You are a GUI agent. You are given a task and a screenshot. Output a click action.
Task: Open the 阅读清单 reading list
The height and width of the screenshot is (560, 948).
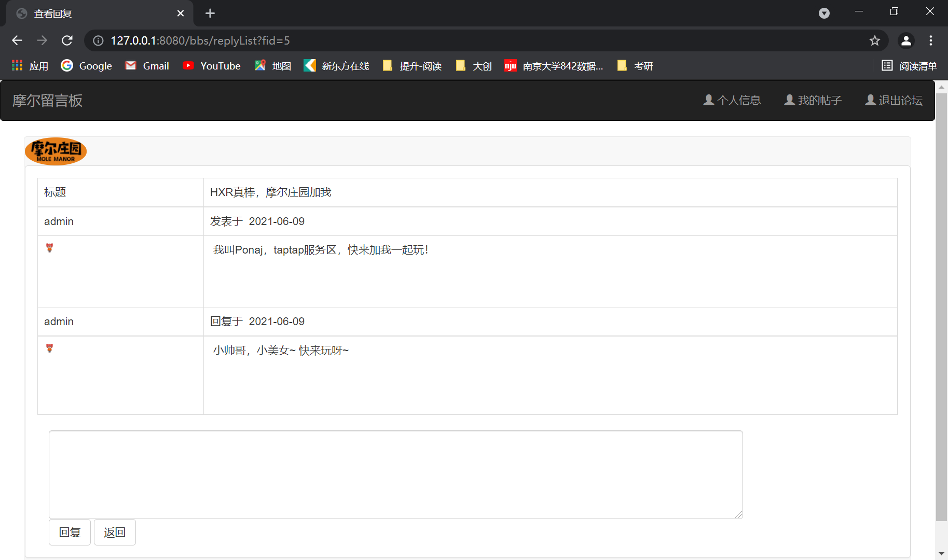(x=910, y=66)
